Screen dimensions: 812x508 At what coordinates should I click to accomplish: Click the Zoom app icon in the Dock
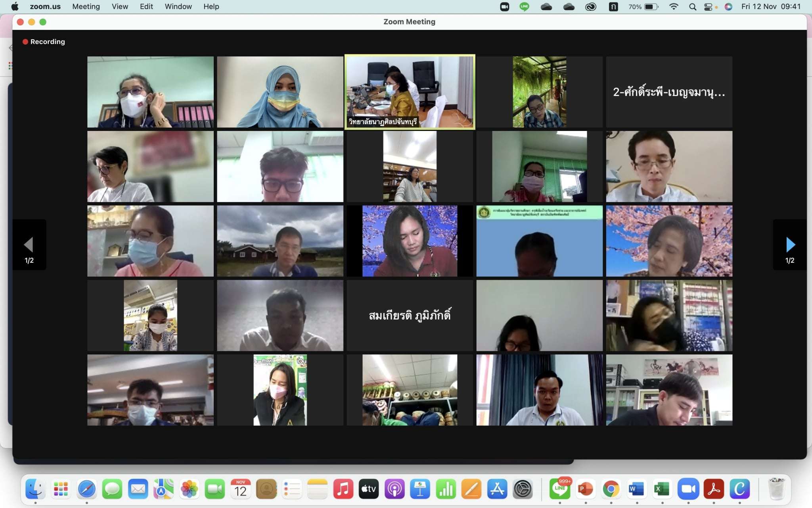tap(688, 489)
